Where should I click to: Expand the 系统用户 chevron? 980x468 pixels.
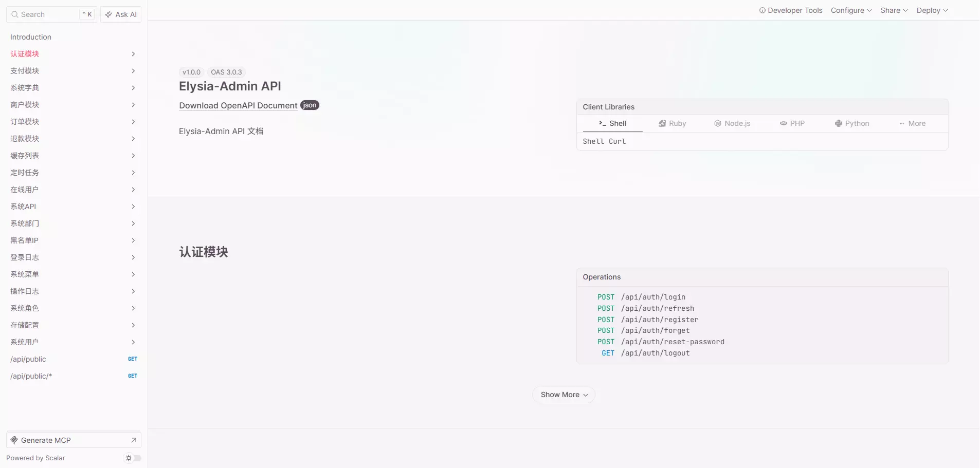point(133,342)
